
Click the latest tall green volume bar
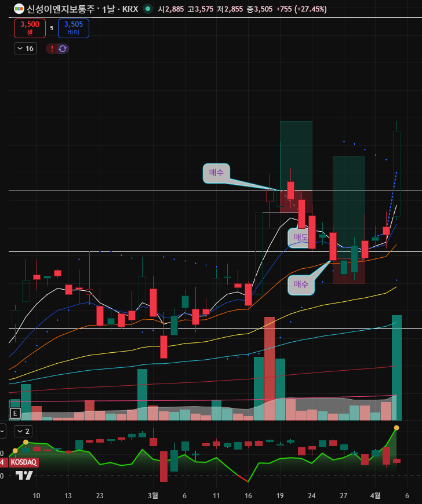(x=396, y=368)
